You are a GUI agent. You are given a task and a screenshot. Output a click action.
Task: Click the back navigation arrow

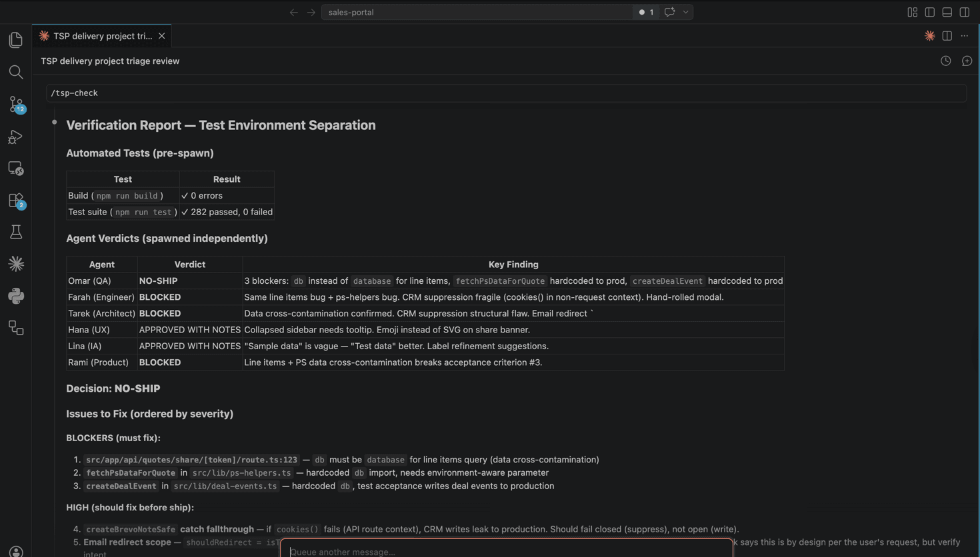click(x=293, y=11)
